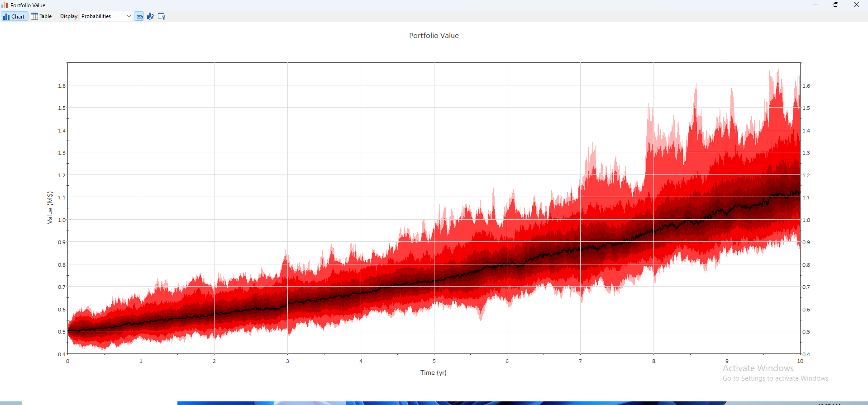Image resolution: width=868 pixels, height=405 pixels.
Task: Switch to the Chart view
Action: (x=14, y=16)
